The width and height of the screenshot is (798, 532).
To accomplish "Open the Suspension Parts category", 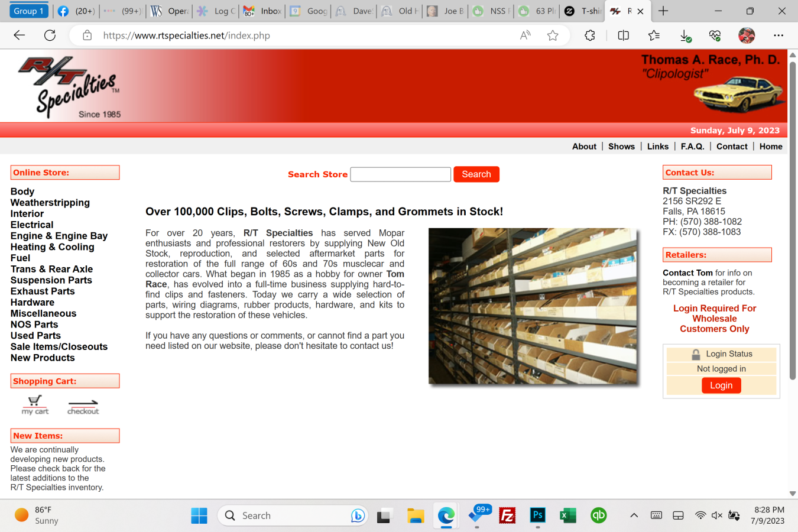I will (x=51, y=280).
